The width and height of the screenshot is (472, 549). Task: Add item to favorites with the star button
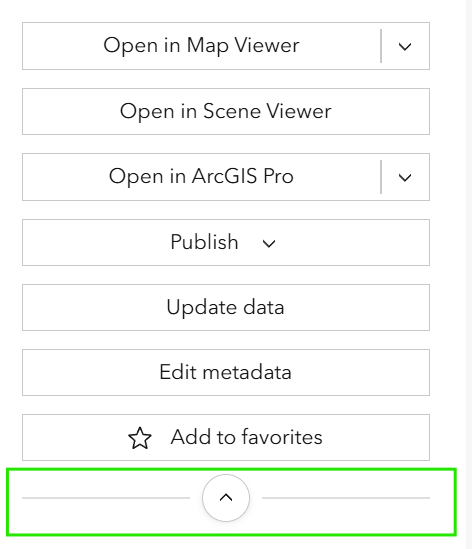tap(226, 437)
